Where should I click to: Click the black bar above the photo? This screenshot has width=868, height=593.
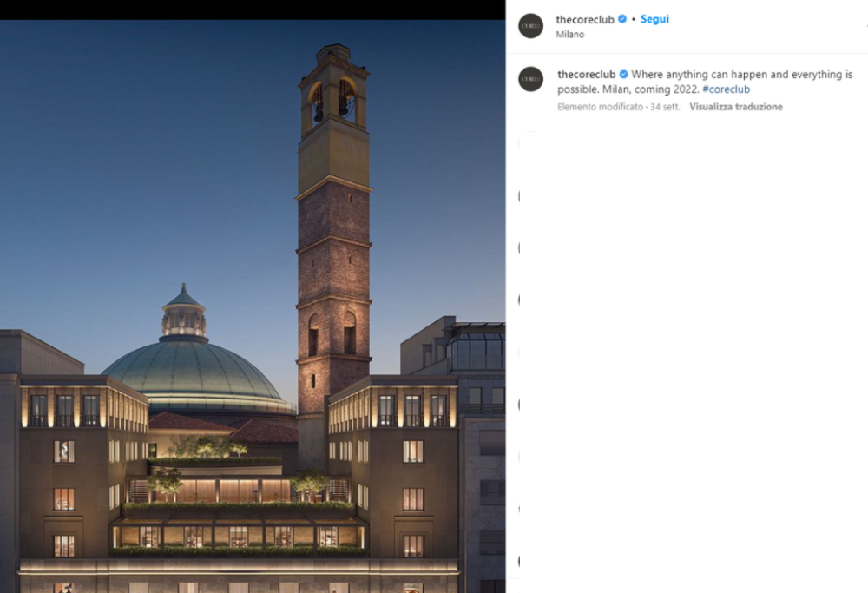(x=252, y=10)
